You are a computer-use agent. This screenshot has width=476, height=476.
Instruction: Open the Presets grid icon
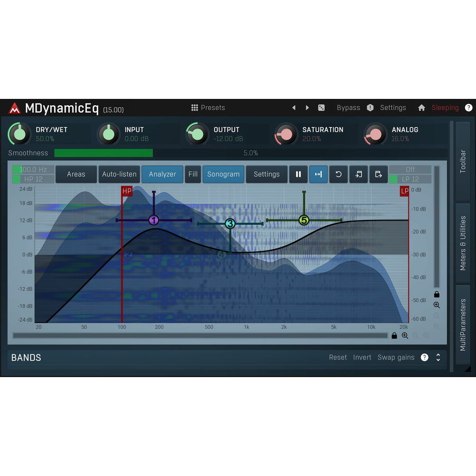(x=195, y=107)
